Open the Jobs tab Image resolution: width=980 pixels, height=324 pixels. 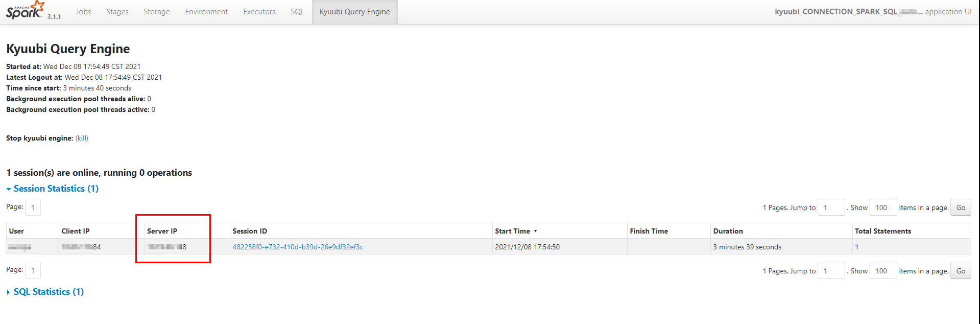[x=83, y=12]
